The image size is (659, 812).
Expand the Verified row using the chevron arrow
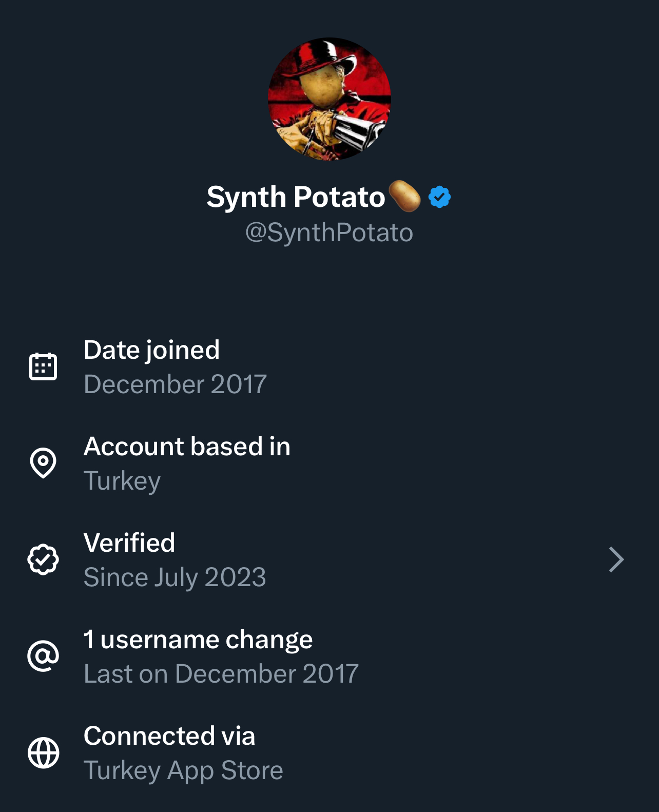coord(616,559)
